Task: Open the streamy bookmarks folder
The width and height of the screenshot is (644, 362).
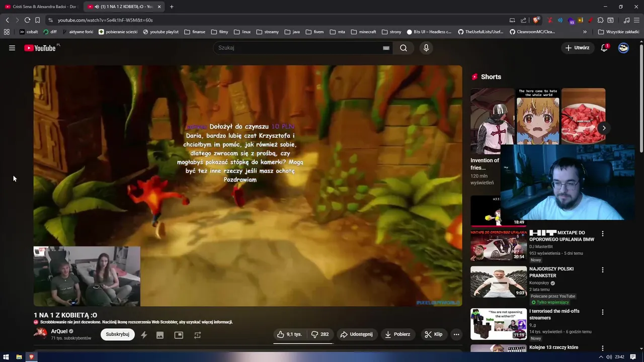Action: (267, 32)
